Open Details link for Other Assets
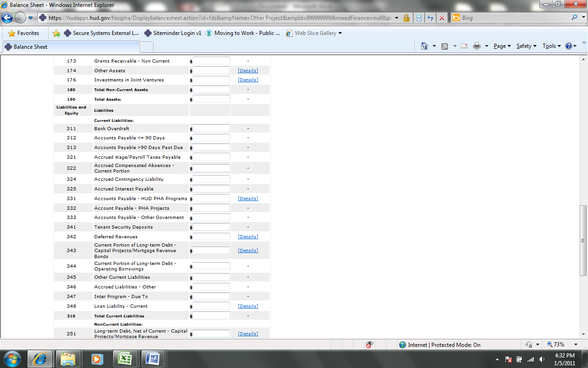Viewport: 588px width, 368px height. (248, 70)
